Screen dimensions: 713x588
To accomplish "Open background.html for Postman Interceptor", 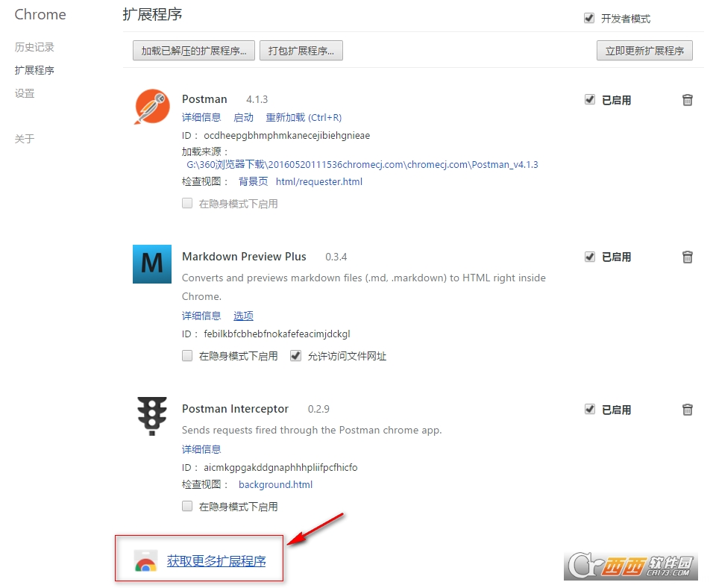I will pyautogui.click(x=275, y=484).
